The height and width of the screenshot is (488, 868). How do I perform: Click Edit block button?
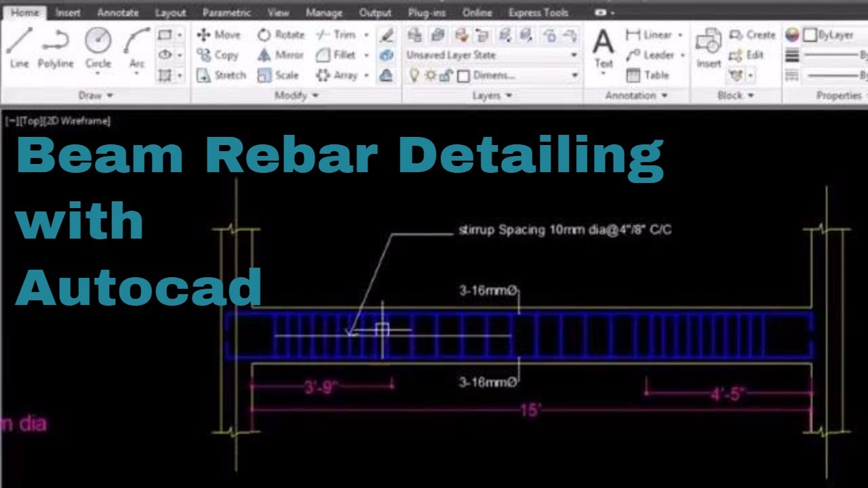click(x=746, y=55)
